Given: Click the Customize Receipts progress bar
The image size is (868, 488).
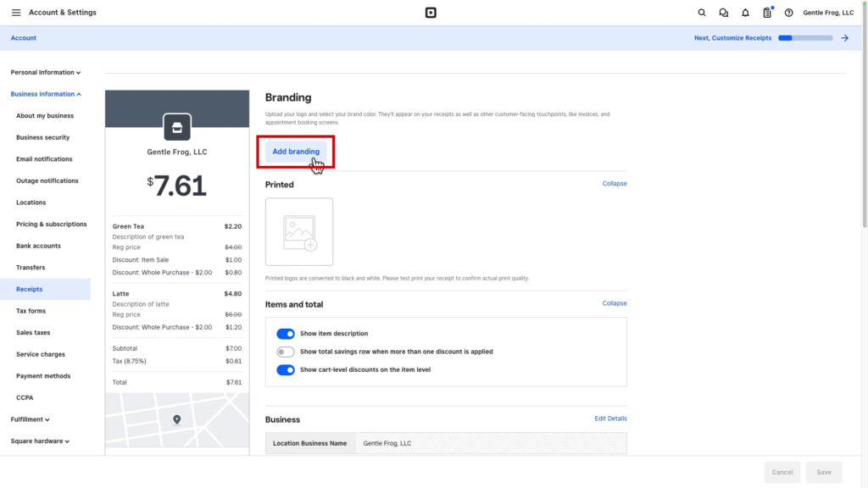Looking at the screenshot, I should tap(805, 37).
